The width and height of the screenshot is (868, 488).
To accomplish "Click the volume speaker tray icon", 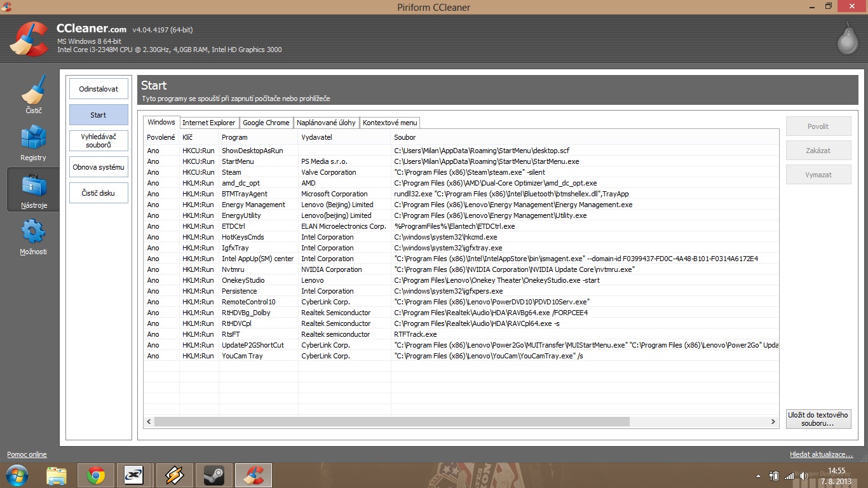I will [x=803, y=475].
